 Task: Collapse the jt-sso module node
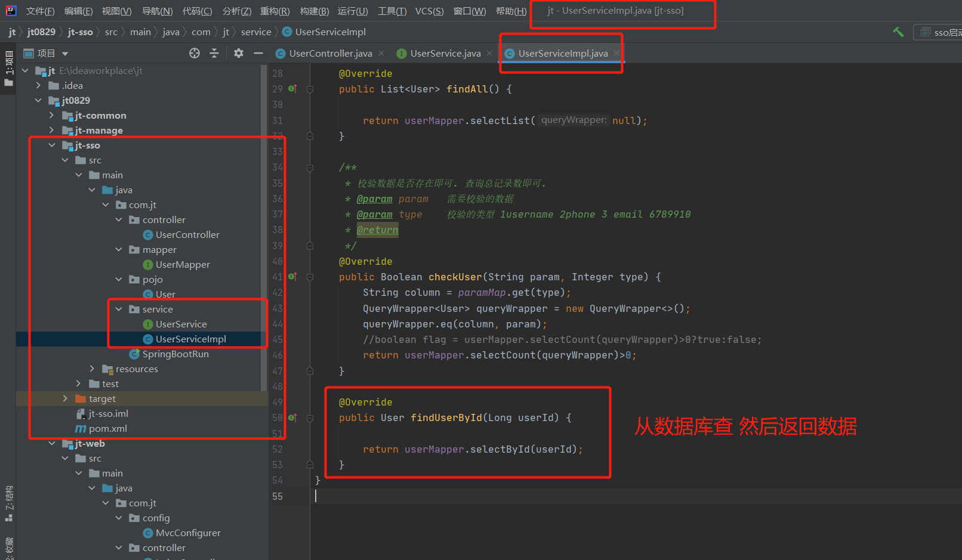click(x=52, y=145)
